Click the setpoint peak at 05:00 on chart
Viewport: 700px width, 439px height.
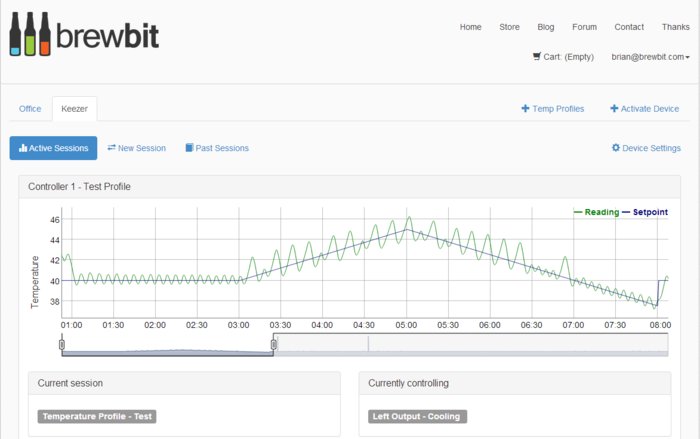pyautogui.click(x=406, y=229)
